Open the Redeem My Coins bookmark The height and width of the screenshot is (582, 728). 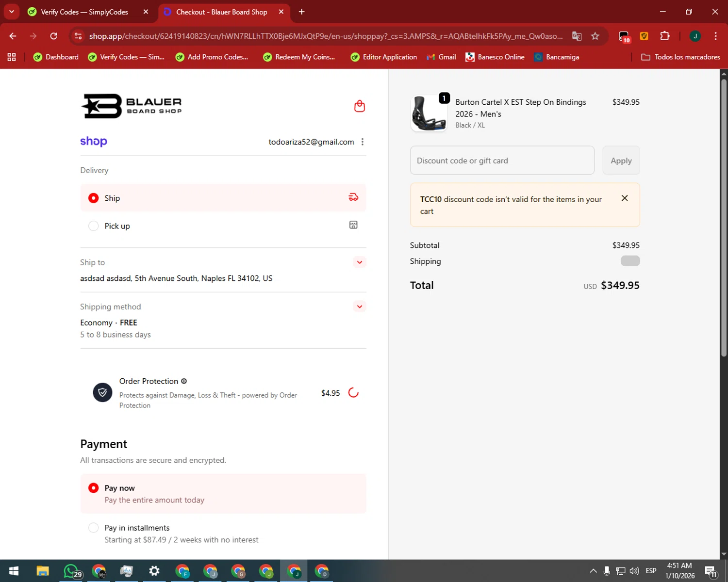tap(299, 57)
